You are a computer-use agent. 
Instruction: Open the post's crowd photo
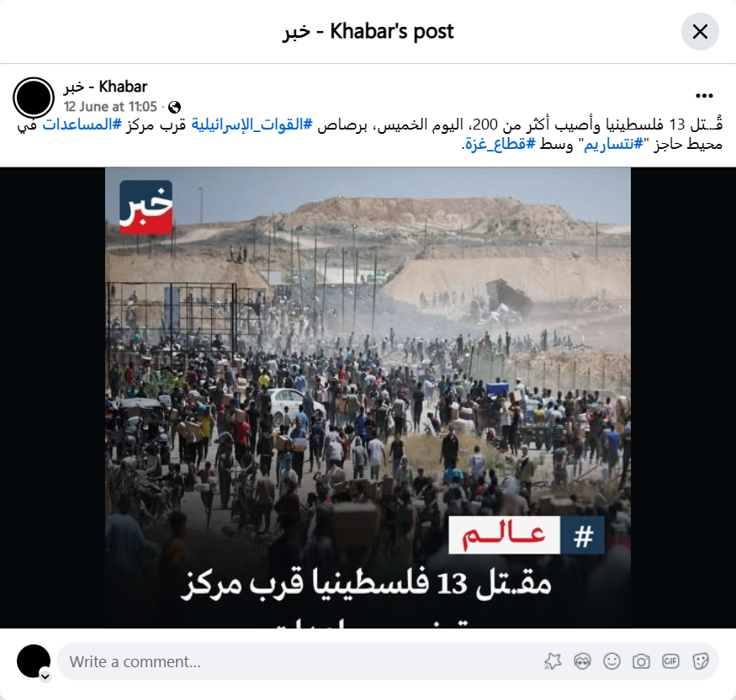coord(368,397)
